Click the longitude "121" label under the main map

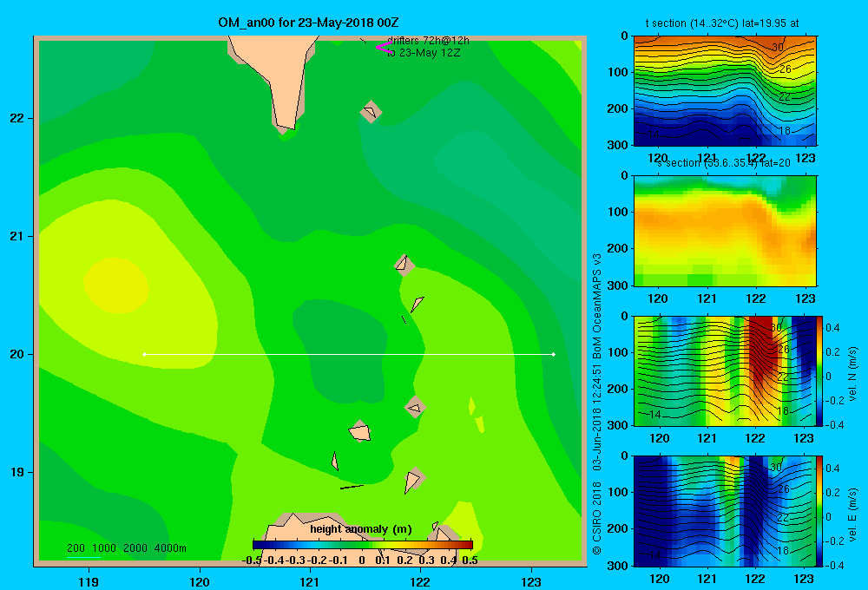310,581
